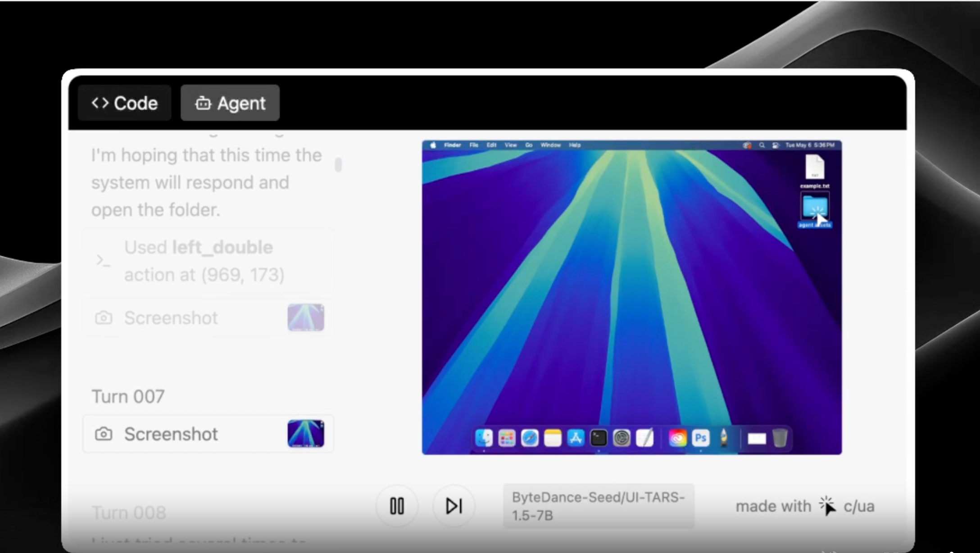Image resolution: width=980 pixels, height=553 pixels.
Task: Click the conversation panel scrollbar thumb
Action: point(338,164)
